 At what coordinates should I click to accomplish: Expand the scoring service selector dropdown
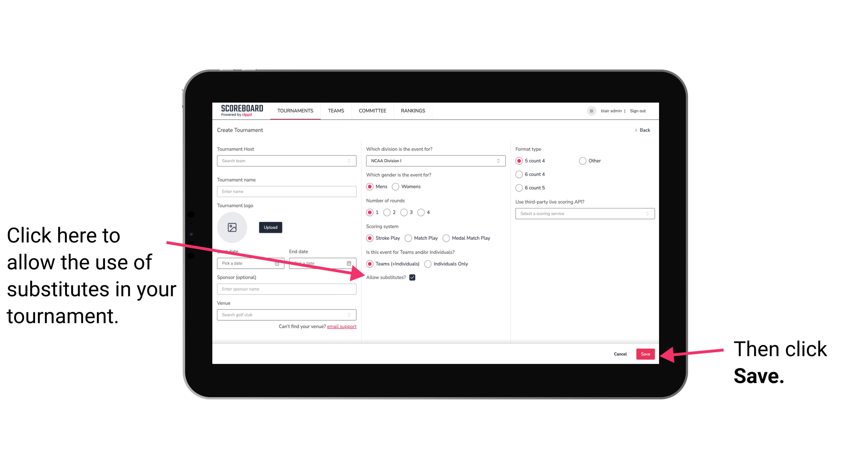[x=583, y=213]
